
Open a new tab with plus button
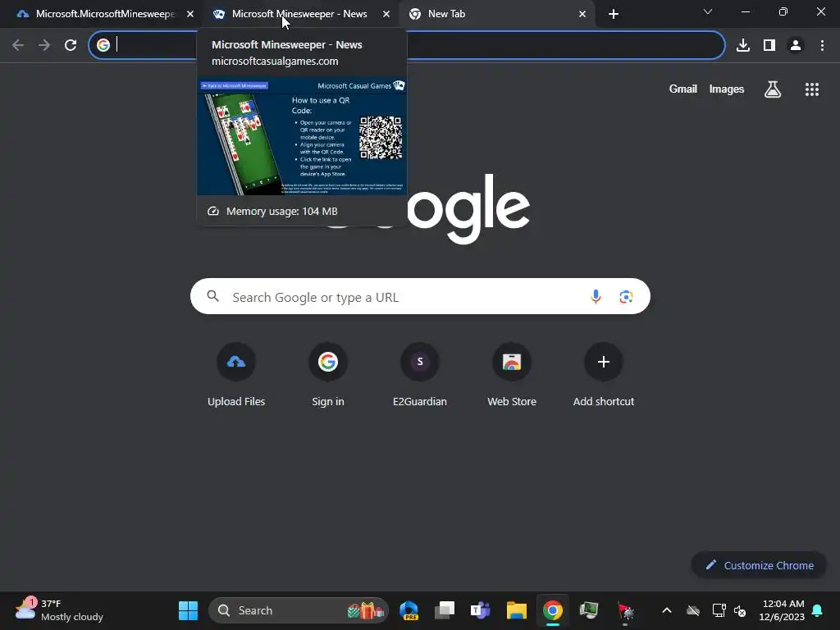pos(614,14)
